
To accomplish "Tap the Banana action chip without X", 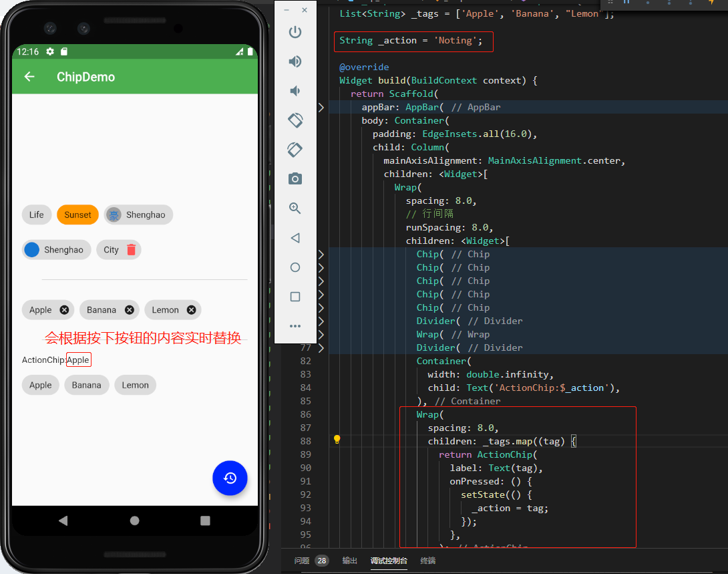I will (x=86, y=385).
